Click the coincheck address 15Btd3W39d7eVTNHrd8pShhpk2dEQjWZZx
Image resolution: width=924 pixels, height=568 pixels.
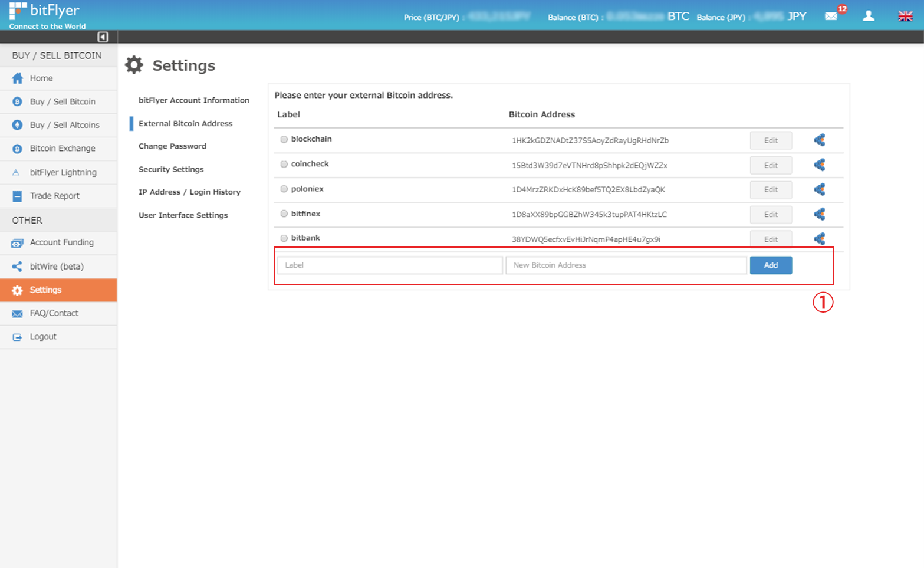[590, 165]
